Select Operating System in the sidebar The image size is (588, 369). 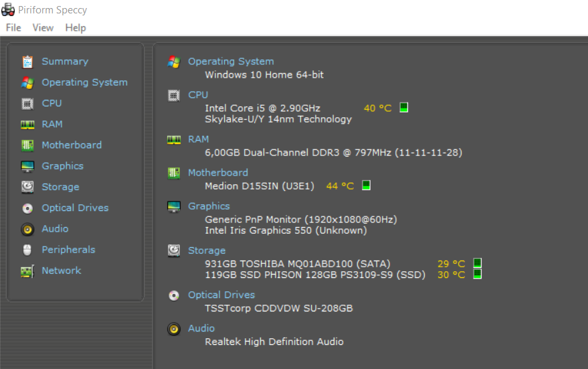pyautogui.click(x=84, y=82)
